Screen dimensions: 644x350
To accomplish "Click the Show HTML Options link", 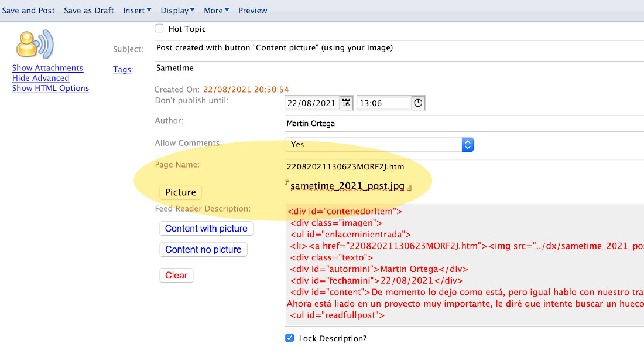I will 50,88.
